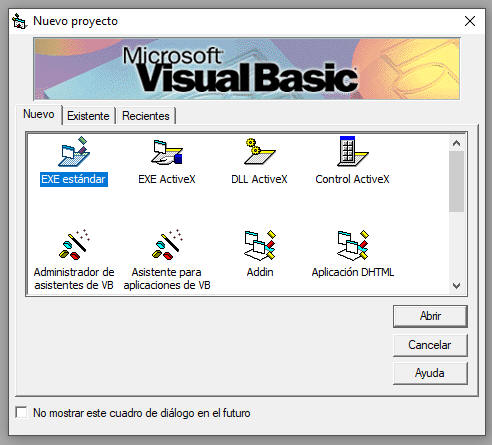The image size is (492, 445).
Task: Open help with the Ayuda button
Action: 430,373
